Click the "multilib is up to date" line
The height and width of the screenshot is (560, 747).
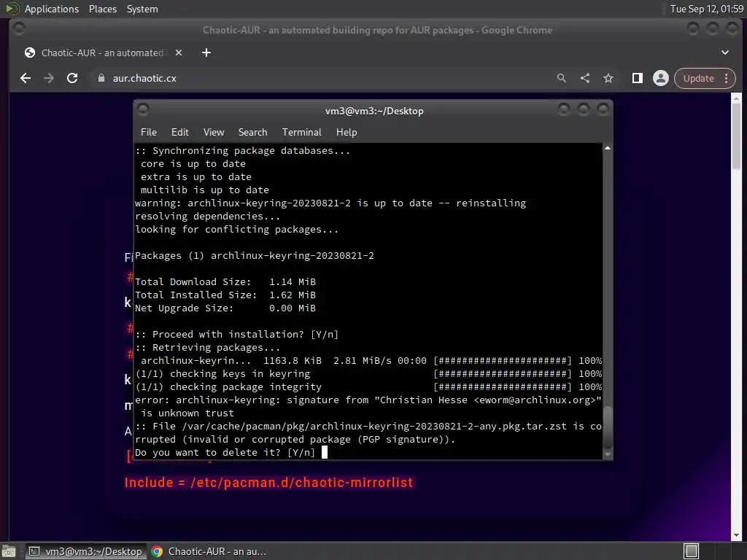(205, 190)
